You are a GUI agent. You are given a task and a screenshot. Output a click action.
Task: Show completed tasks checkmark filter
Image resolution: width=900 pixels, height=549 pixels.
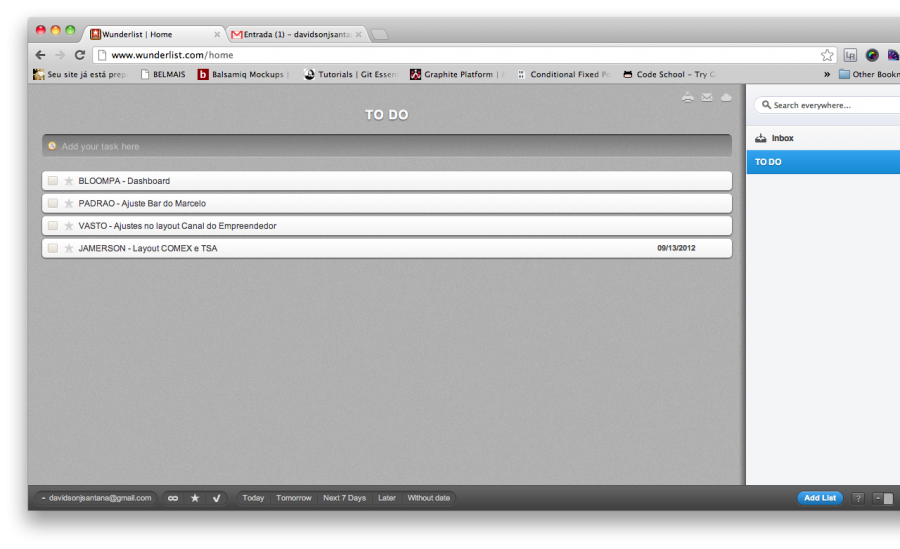(216, 498)
